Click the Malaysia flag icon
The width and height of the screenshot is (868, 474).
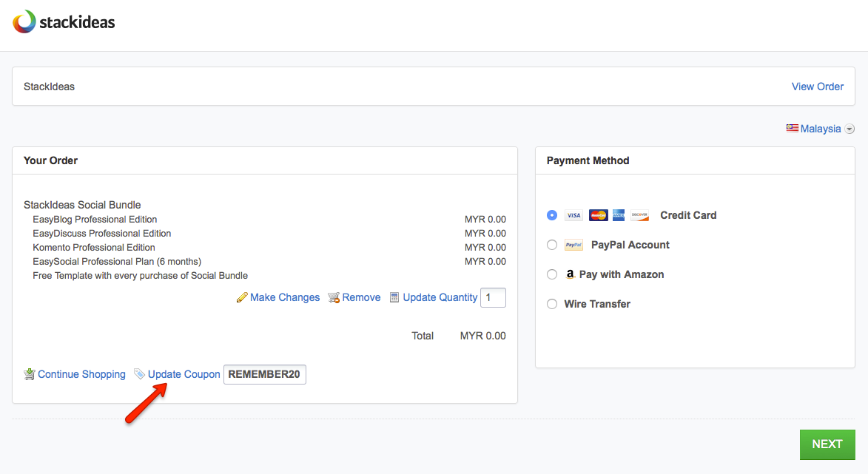[793, 129]
